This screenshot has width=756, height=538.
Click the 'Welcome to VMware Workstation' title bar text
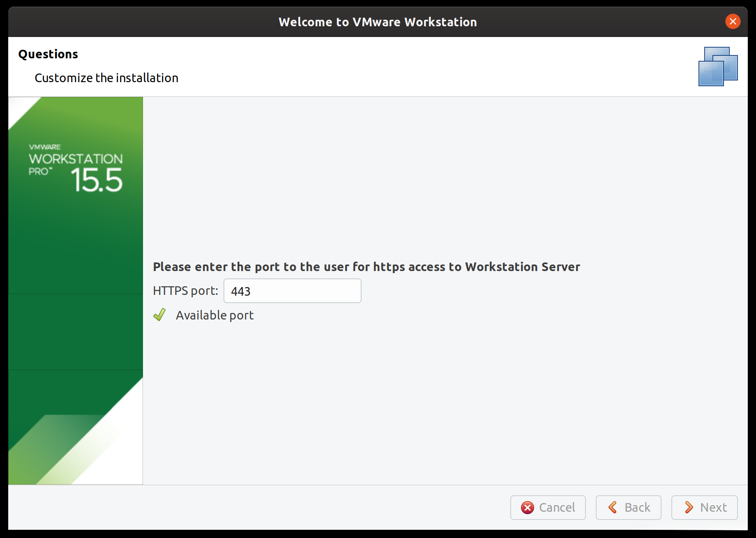pos(378,22)
